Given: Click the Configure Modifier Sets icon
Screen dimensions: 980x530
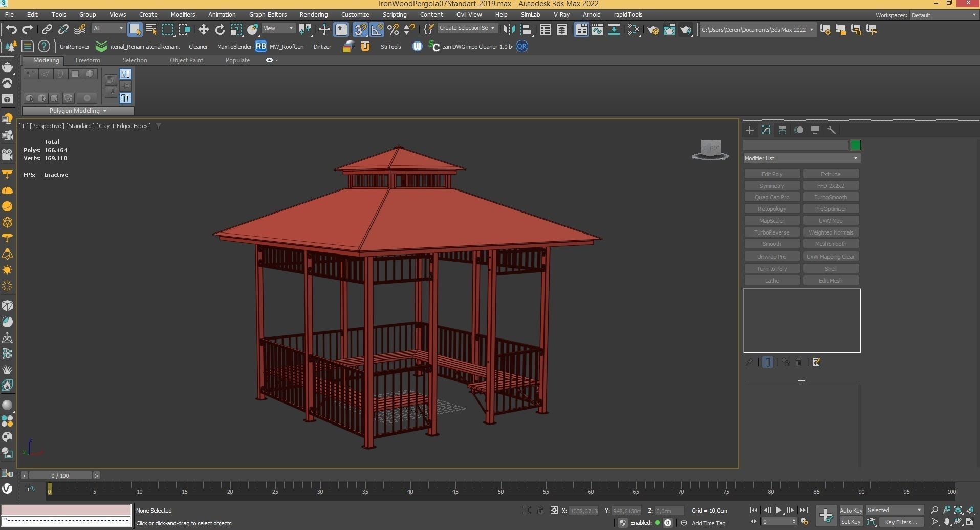Looking at the screenshot, I should coord(816,362).
